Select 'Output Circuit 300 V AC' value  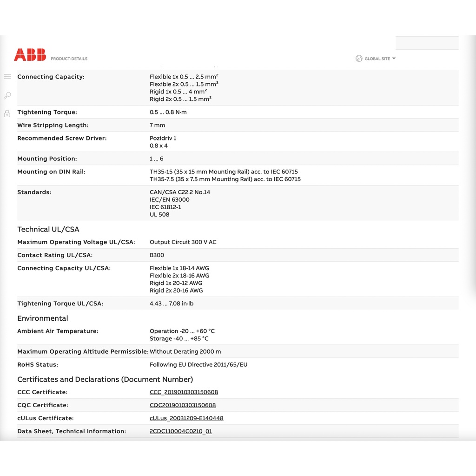(x=183, y=242)
